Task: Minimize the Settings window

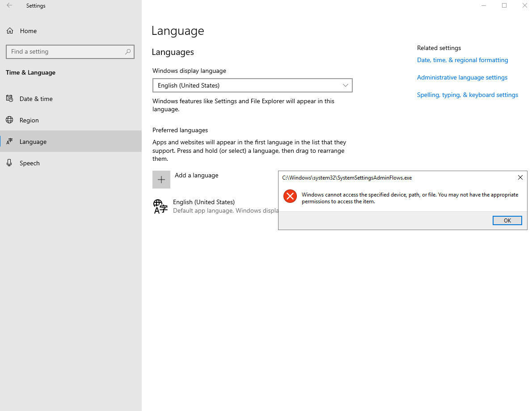Action: click(x=484, y=5)
